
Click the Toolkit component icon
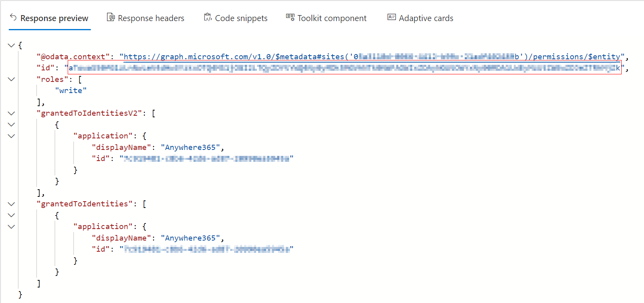tap(290, 17)
